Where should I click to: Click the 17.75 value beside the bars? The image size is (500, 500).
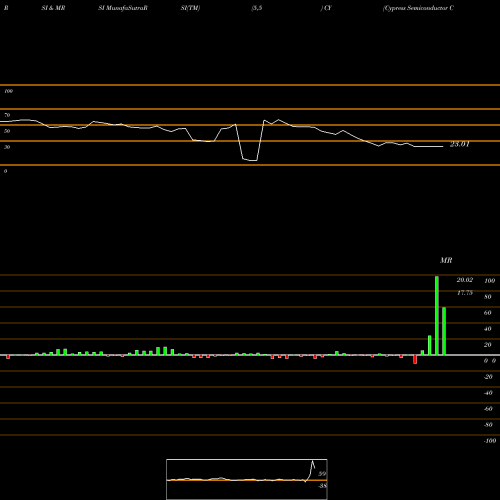pyautogui.click(x=465, y=293)
